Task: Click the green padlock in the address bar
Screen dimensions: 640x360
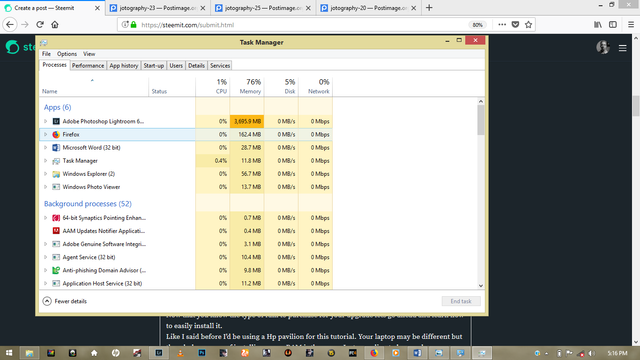Action: click(133, 25)
